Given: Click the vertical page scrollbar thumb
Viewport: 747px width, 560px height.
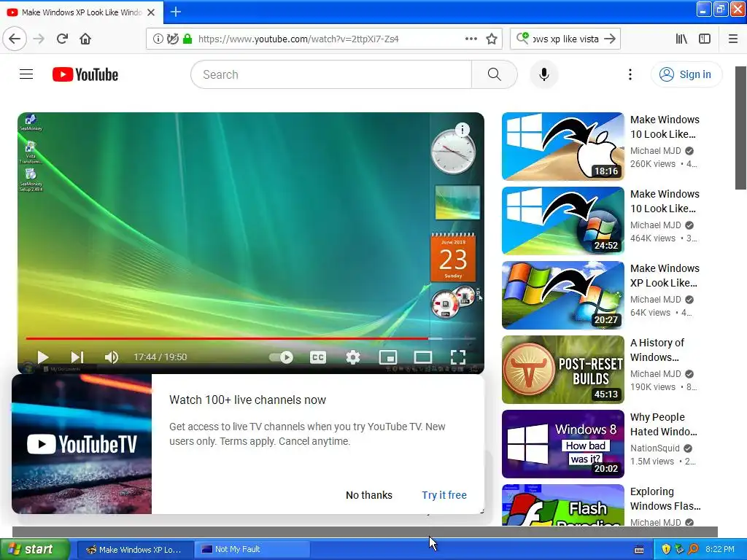Looking at the screenshot, I should pyautogui.click(x=740, y=128).
